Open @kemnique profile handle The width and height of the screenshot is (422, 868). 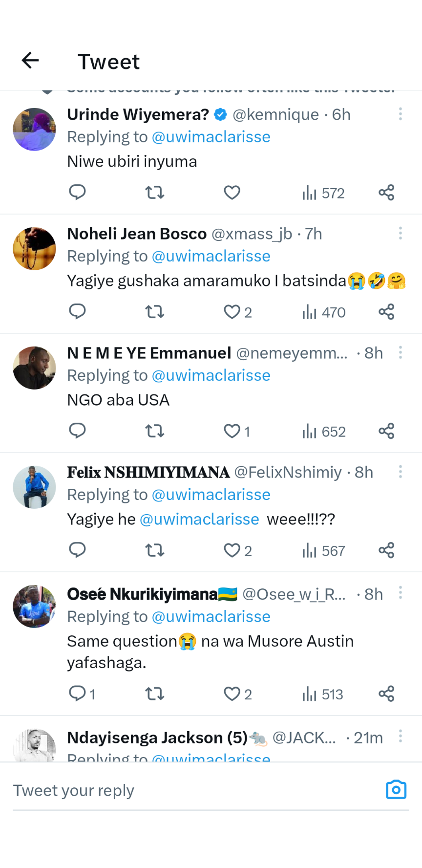[x=275, y=115]
